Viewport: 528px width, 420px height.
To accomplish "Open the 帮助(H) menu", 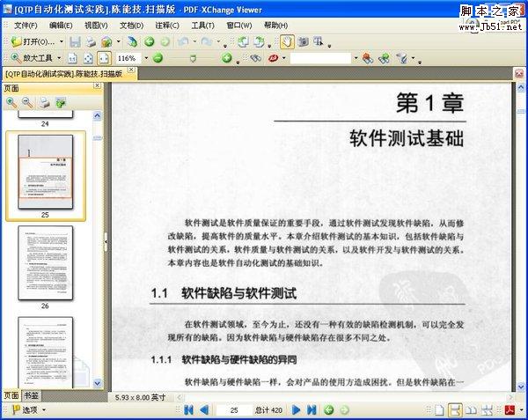I will pos(275,26).
